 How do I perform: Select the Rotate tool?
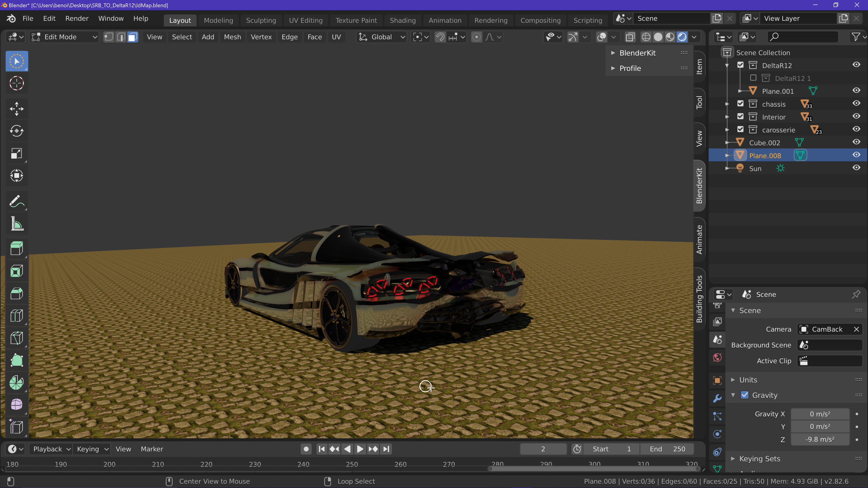point(17,131)
